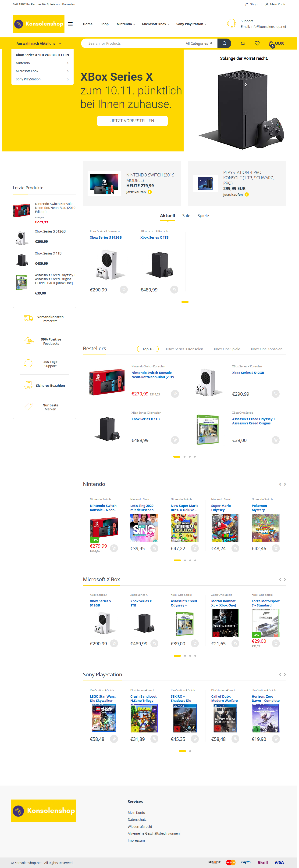
Task: Click the Mein Konto user icon
Action: pyautogui.click(x=267, y=4)
